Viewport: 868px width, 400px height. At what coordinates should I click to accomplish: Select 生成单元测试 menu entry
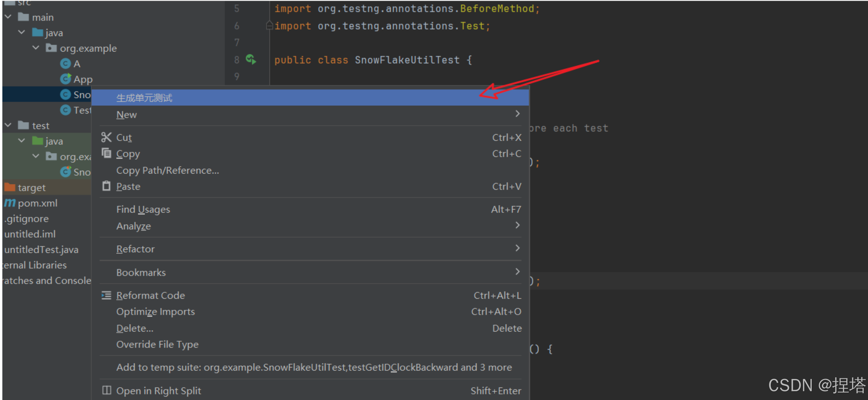144,98
